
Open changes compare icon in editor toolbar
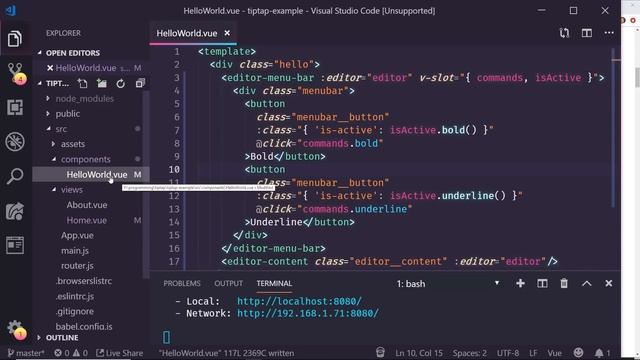coord(564,33)
